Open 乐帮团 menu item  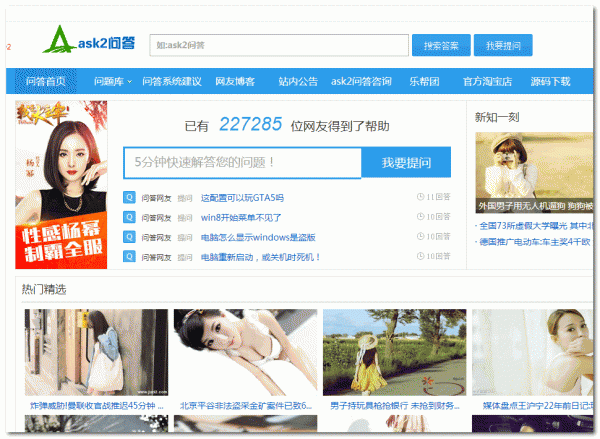tap(424, 82)
